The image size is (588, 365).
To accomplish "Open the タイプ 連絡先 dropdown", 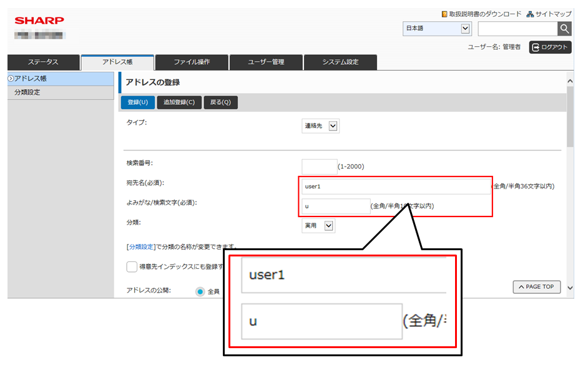I will [320, 126].
